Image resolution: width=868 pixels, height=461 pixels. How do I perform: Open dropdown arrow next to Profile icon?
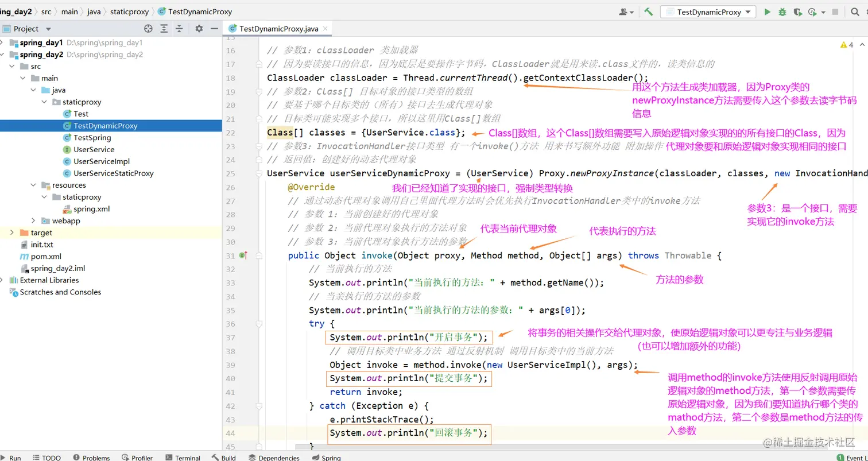[823, 12]
